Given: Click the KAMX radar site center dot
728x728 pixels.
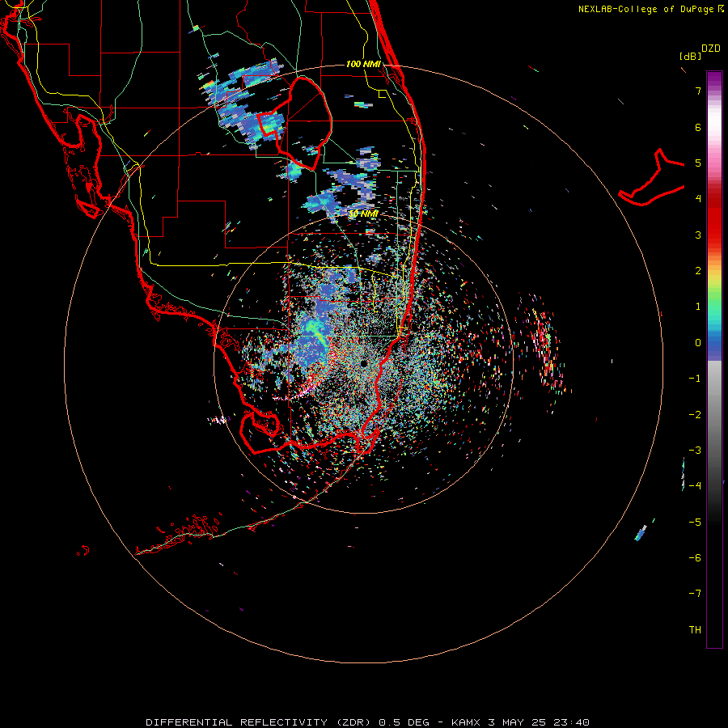Looking at the screenshot, I should [x=363, y=363].
